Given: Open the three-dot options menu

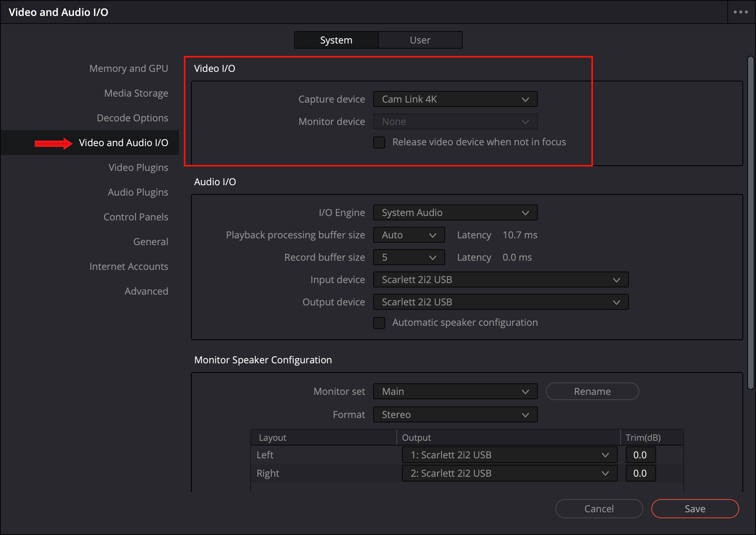Looking at the screenshot, I should pos(740,12).
